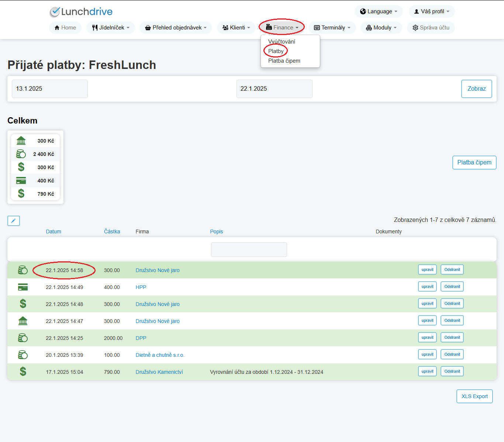Click the coins icon in the 22.1.2025 14:58 row
Screen dimensions: 504x442
[x=23, y=270]
